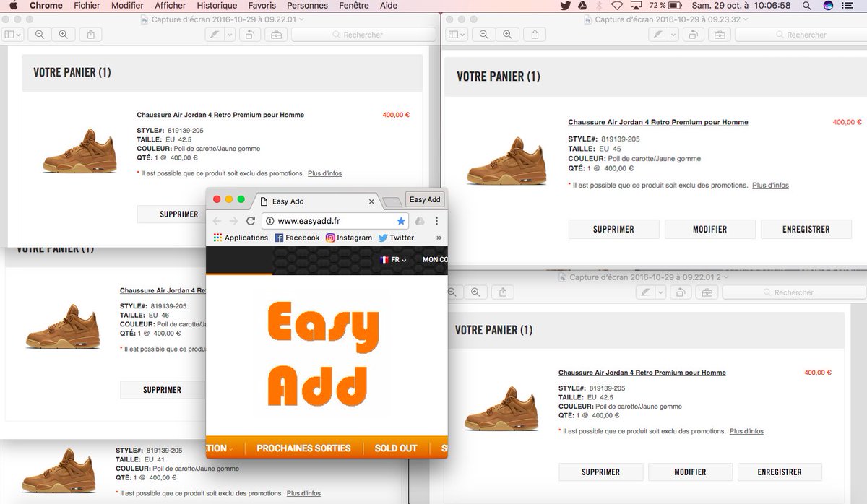Open Plus d'infos link in EU 41 cart
The width and height of the screenshot is (867, 504).
point(303,494)
